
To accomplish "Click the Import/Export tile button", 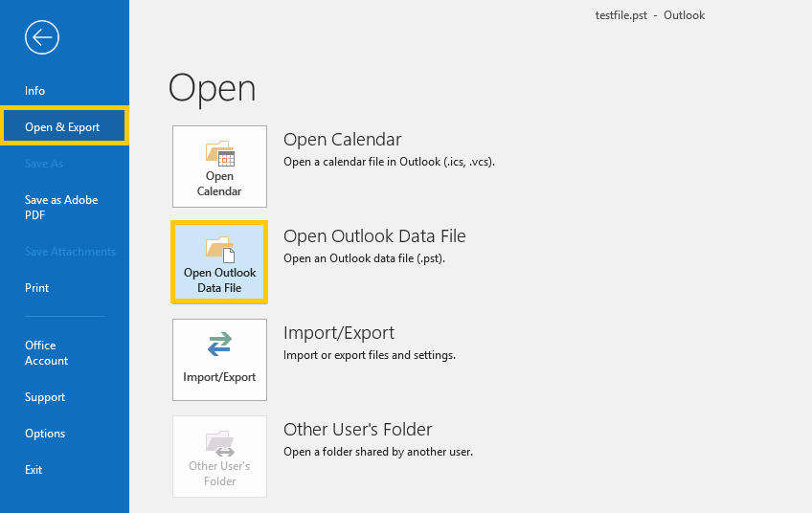I will point(219,360).
